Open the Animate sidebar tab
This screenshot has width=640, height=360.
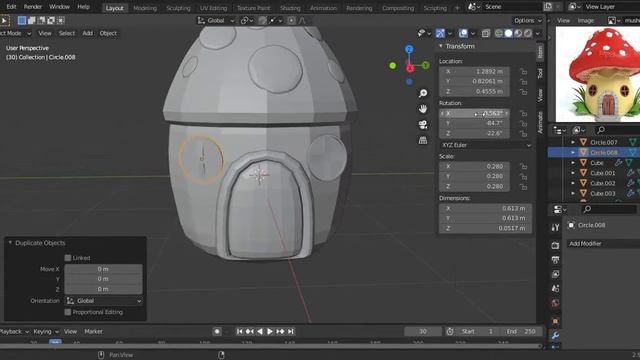(540, 122)
